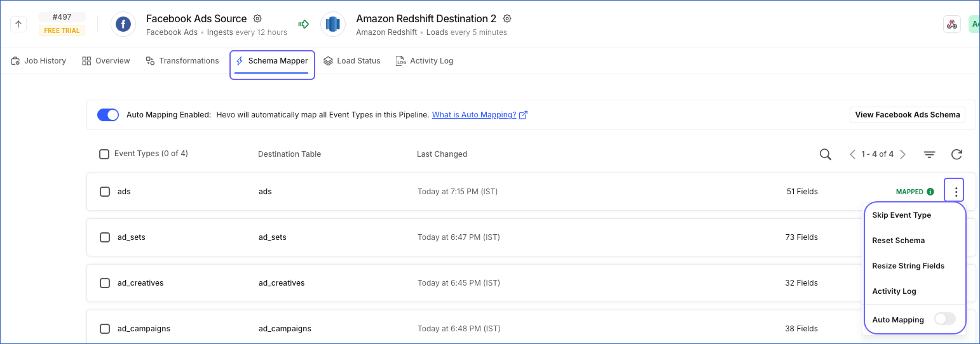Refresh the event types list
Screen dimensions: 980x344
[x=956, y=154]
